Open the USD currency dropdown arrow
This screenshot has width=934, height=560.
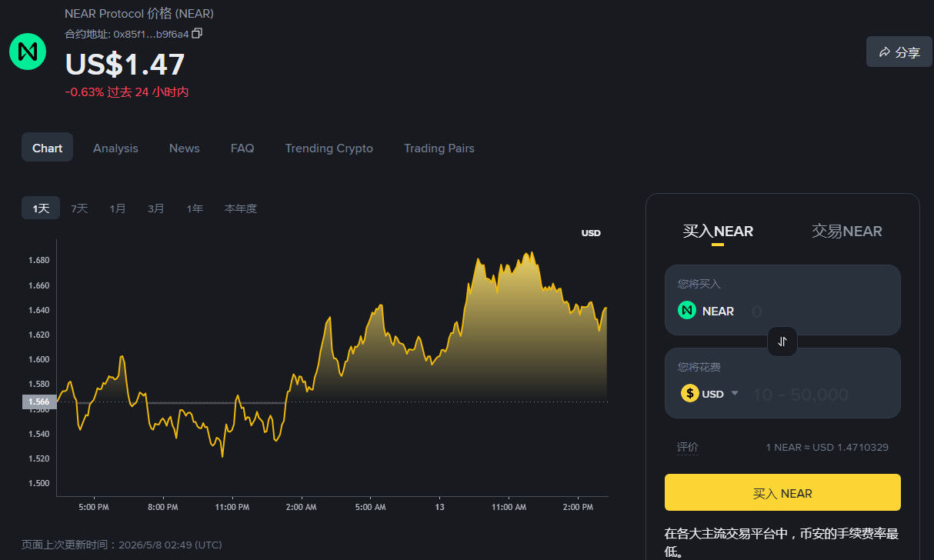point(735,393)
